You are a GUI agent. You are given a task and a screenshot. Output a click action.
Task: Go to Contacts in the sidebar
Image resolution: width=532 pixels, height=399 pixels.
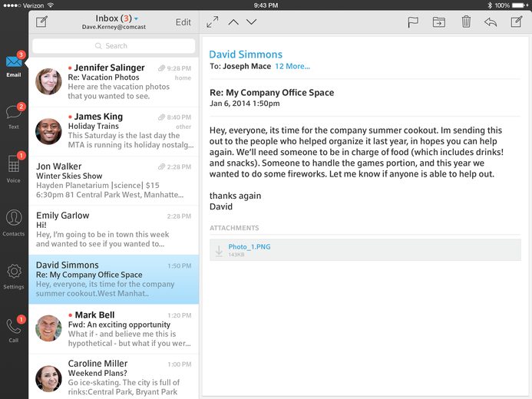click(14, 223)
